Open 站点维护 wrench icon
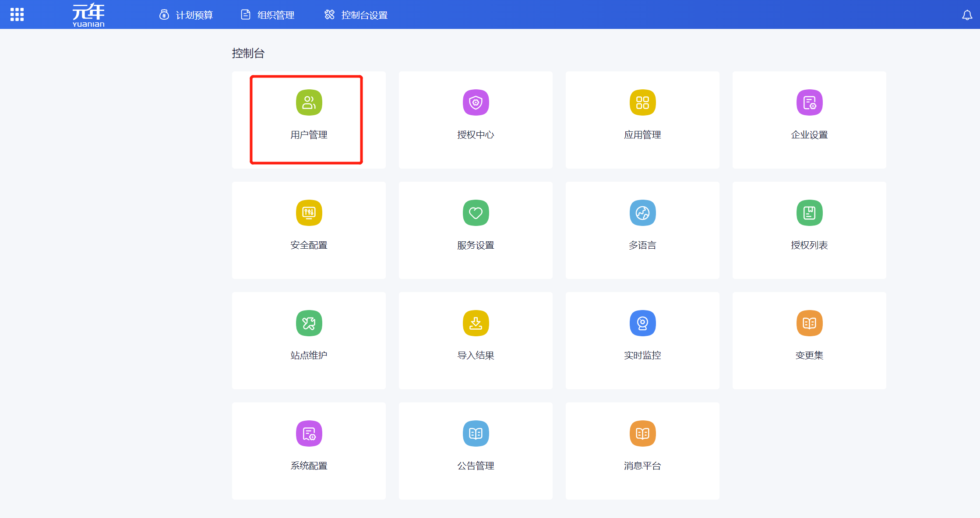 309,324
